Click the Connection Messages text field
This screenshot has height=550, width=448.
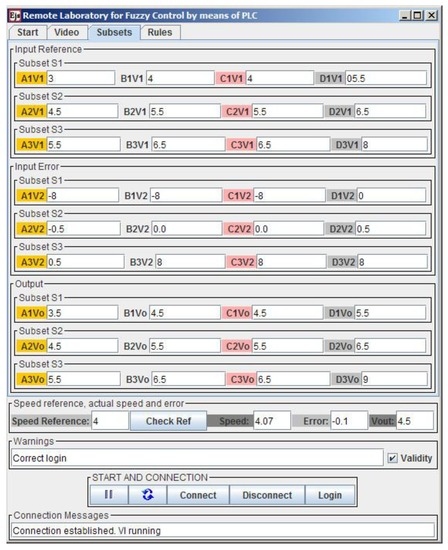coord(223,530)
